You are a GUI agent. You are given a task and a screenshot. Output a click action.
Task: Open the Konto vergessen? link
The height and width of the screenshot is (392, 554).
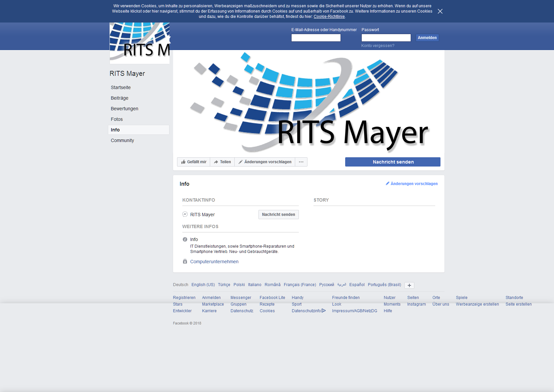click(x=378, y=46)
